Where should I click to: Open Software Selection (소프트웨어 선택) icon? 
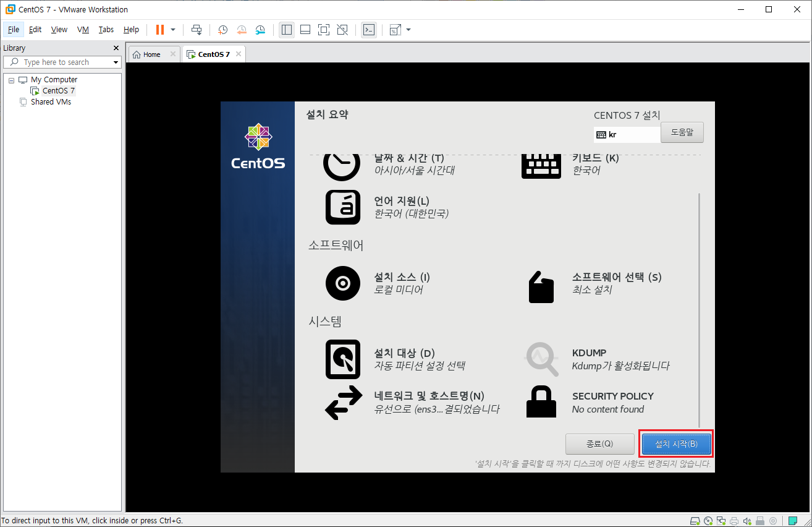point(541,286)
